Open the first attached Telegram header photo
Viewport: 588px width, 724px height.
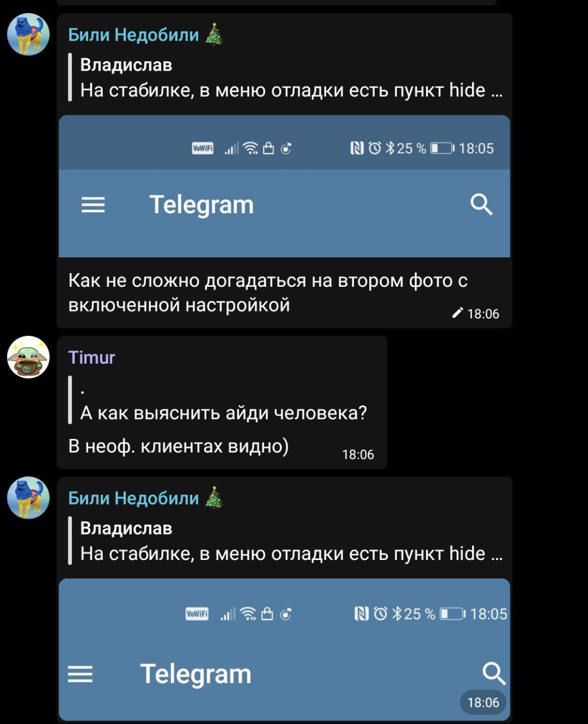tap(284, 186)
